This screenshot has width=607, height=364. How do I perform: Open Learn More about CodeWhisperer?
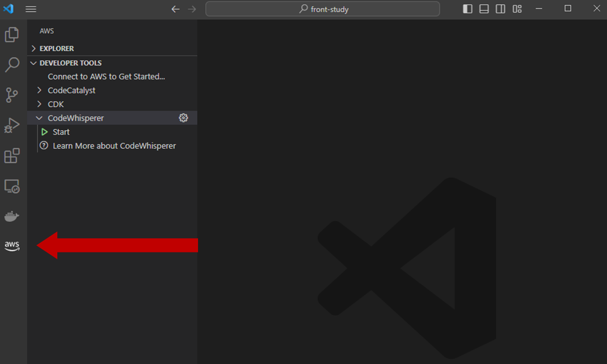(x=114, y=146)
